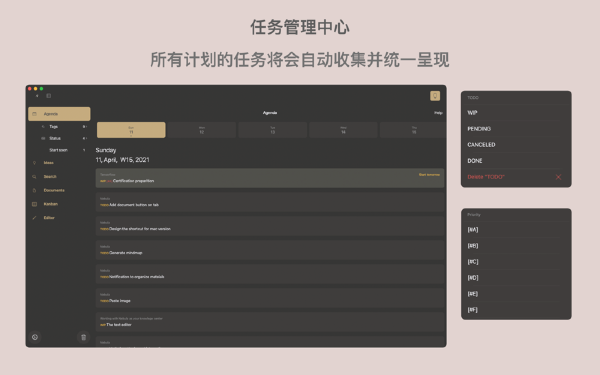Click the Help link
This screenshot has width=600, height=375.
tap(438, 113)
